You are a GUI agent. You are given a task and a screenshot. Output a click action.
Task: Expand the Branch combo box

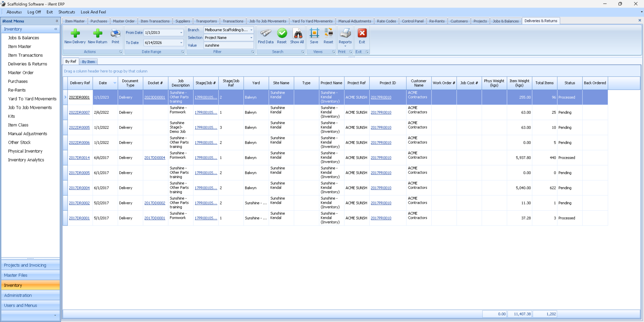[x=251, y=30]
